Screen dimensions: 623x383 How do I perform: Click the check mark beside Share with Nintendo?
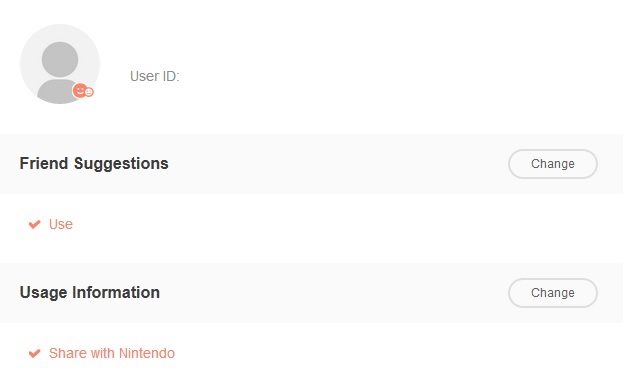tap(35, 353)
